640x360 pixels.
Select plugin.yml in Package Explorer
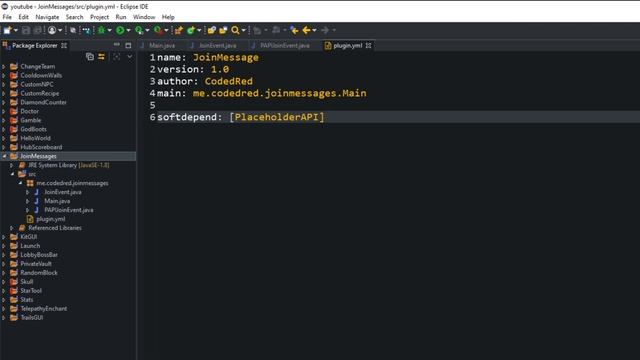[x=50, y=219]
